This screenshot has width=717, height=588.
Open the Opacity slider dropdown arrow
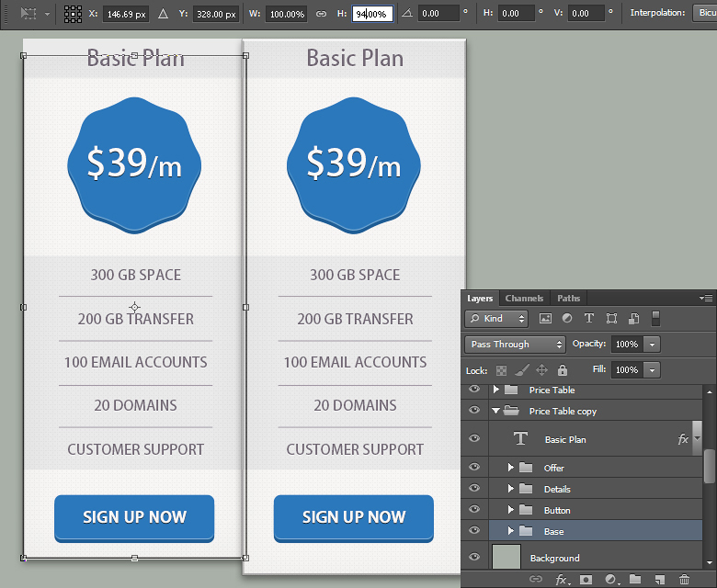(x=652, y=344)
